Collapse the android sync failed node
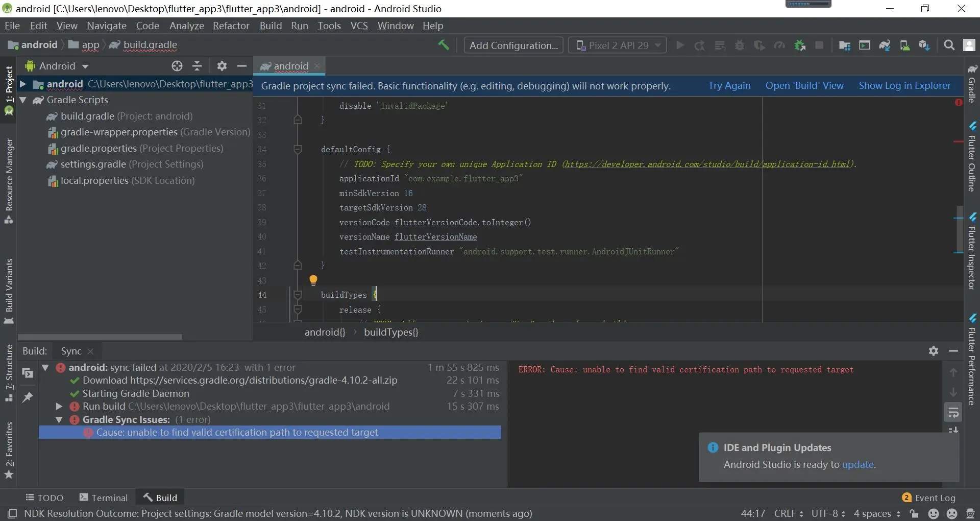This screenshot has width=980, height=521. point(45,367)
